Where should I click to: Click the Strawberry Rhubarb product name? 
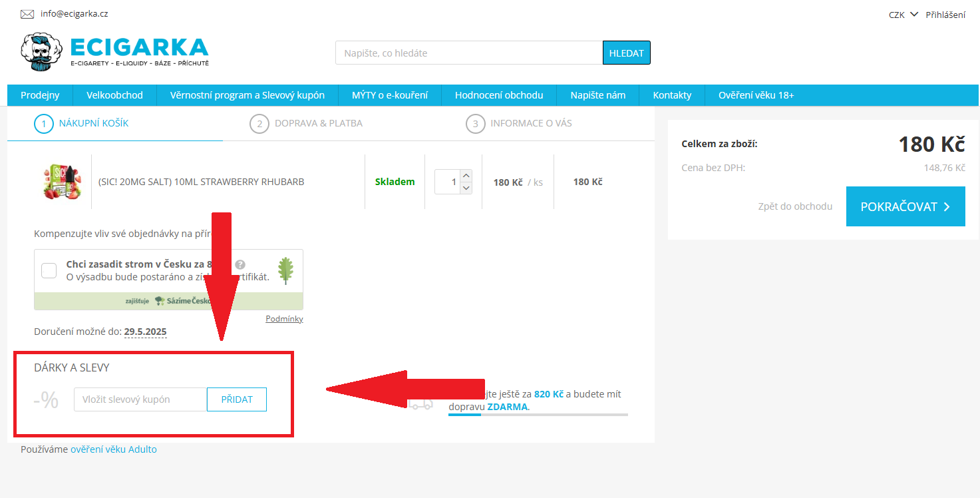point(201,182)
